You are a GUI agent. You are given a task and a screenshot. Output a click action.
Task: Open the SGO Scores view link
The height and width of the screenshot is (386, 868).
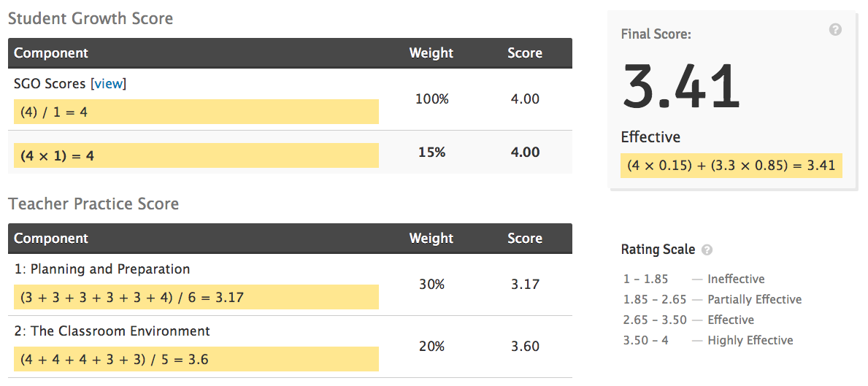[x=109, y=83]
